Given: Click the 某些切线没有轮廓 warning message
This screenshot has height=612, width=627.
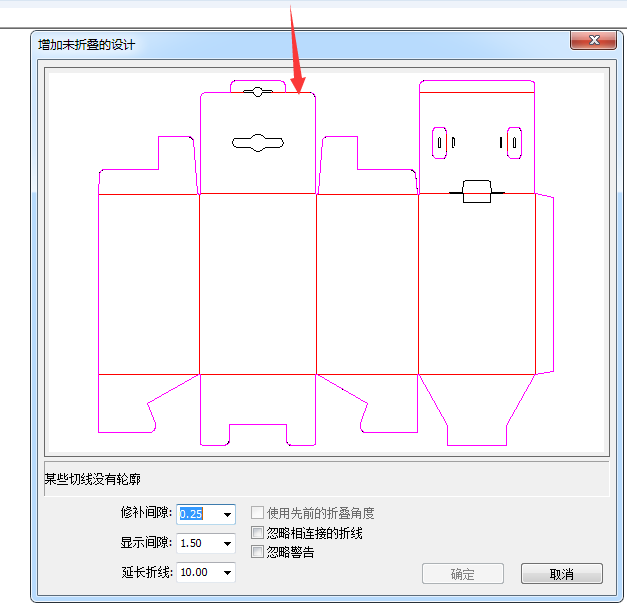Looking at the screenshot, I should click(x=92, y=479).
